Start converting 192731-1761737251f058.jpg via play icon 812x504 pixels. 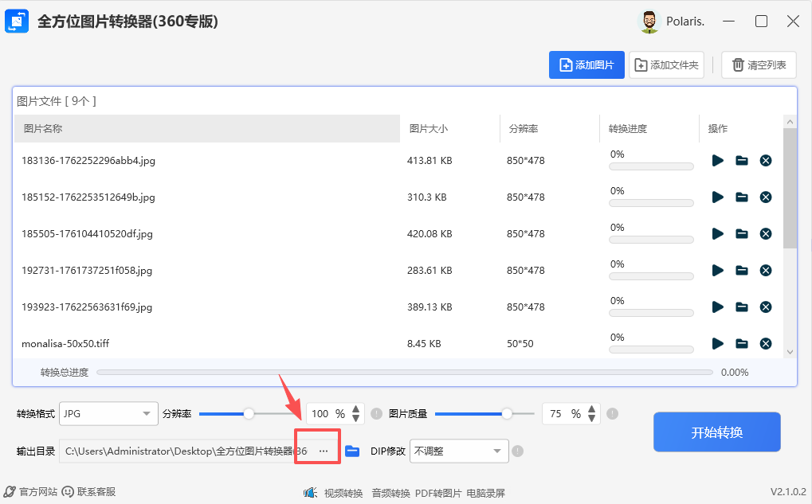point(716,270)
